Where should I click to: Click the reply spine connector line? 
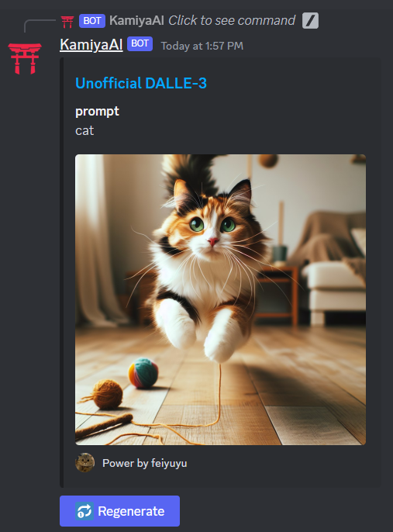pos(40,26)
